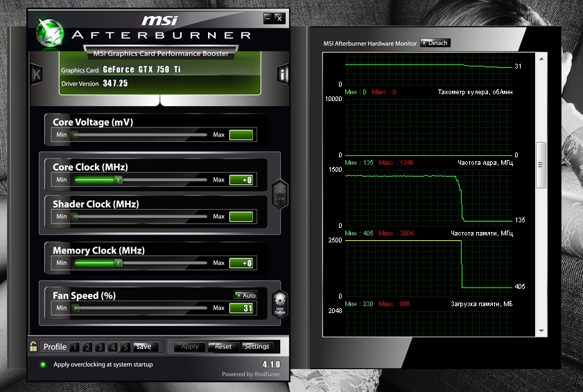Screen dimensions: 583x392
Task: Close the Afterburner window
Action: [x=279, y=18]
